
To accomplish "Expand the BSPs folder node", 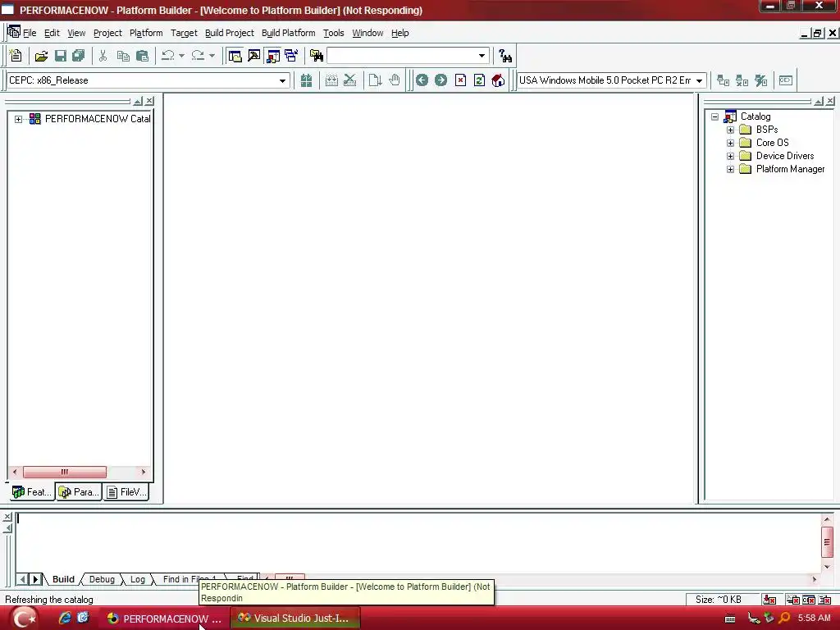I will (730, 130).
